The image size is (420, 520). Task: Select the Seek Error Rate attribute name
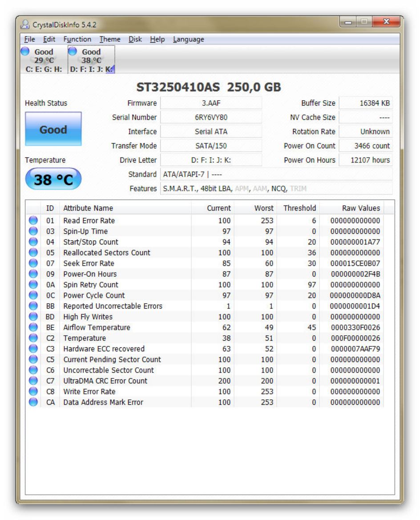pyautogui.click(x=89, y=263)
